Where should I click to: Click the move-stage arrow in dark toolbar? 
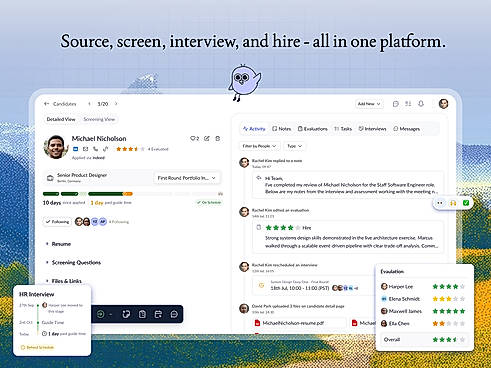[101, 314]
